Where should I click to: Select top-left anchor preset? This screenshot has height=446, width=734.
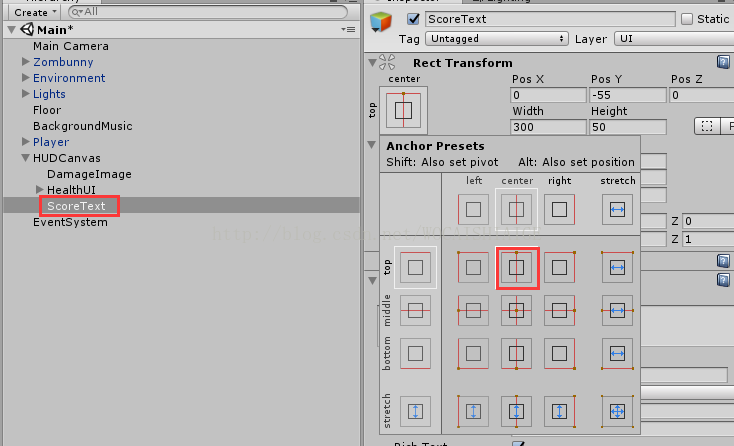473,268
